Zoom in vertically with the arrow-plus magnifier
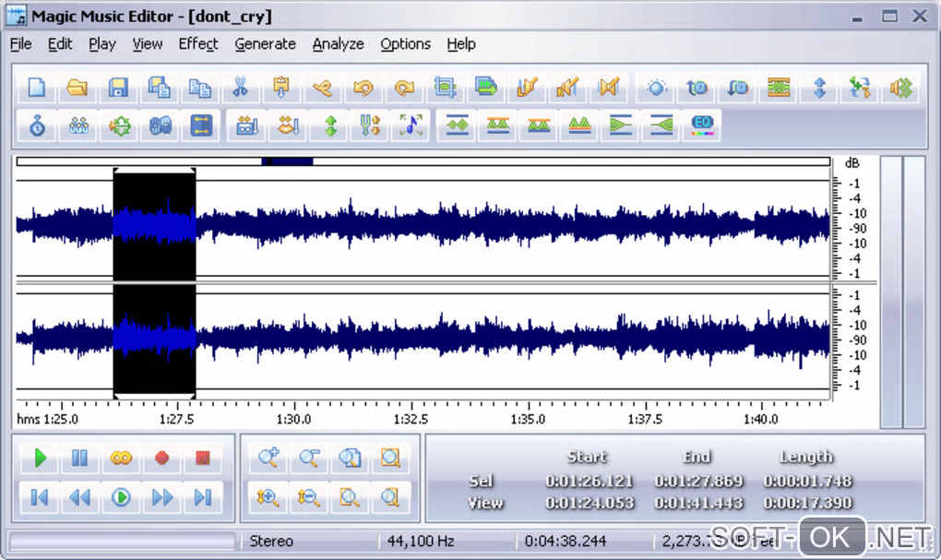The width and height of the screenshot is (941, 560). pyautogui.click(x=268, y=497)
